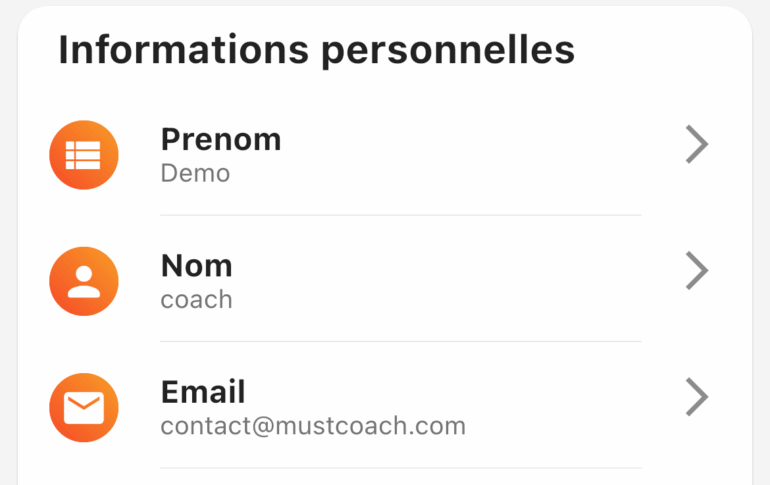
Task: Select the Nom label
Action: pos(196,266)
